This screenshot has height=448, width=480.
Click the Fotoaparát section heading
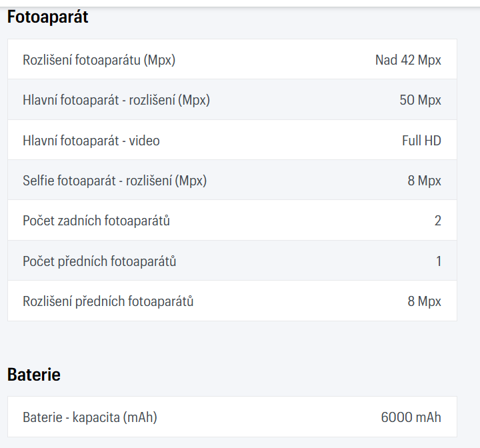click(47, 17)
